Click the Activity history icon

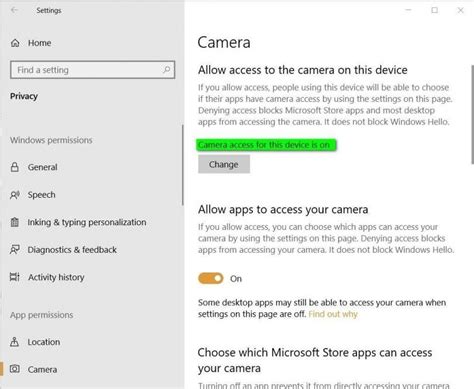15,277
